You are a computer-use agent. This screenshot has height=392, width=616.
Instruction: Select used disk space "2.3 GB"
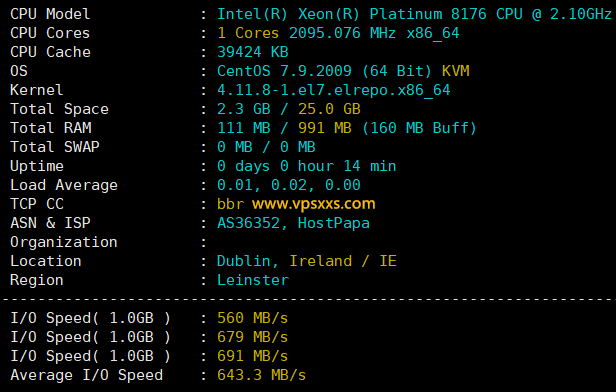[244, 109]
